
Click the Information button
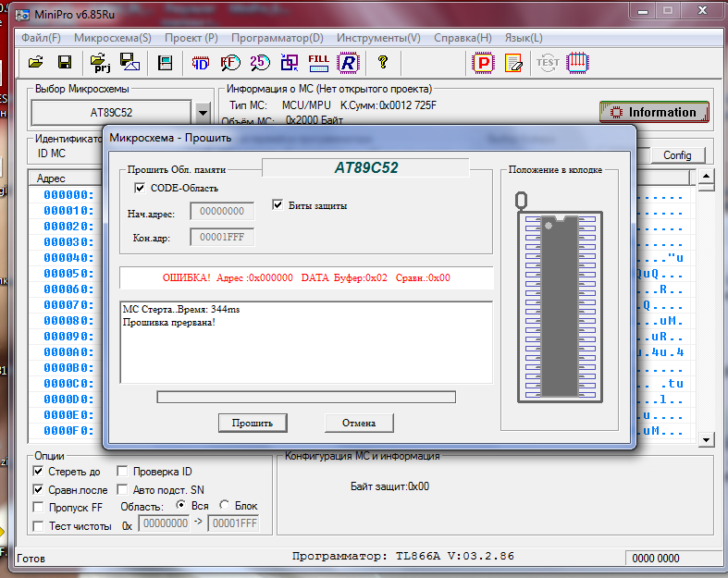point(654,112)
